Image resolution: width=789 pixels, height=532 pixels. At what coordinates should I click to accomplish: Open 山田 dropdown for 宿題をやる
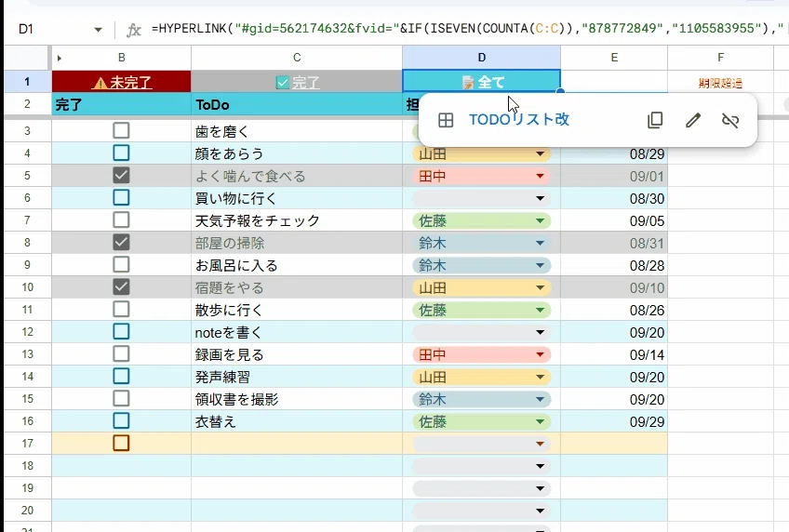click(x=540, y=287)
